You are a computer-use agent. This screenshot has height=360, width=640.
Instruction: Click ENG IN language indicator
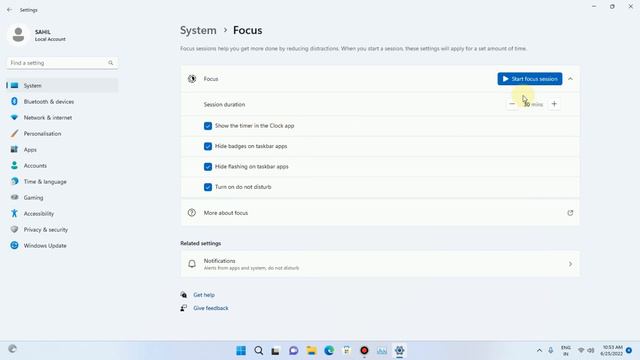pos(566,351)
